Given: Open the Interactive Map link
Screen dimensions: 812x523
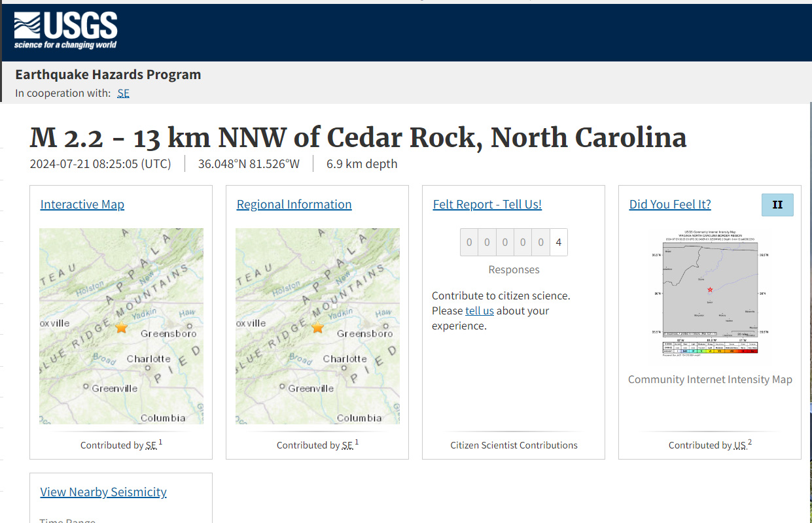Looking at the screenshot, I should click(82, 204).
